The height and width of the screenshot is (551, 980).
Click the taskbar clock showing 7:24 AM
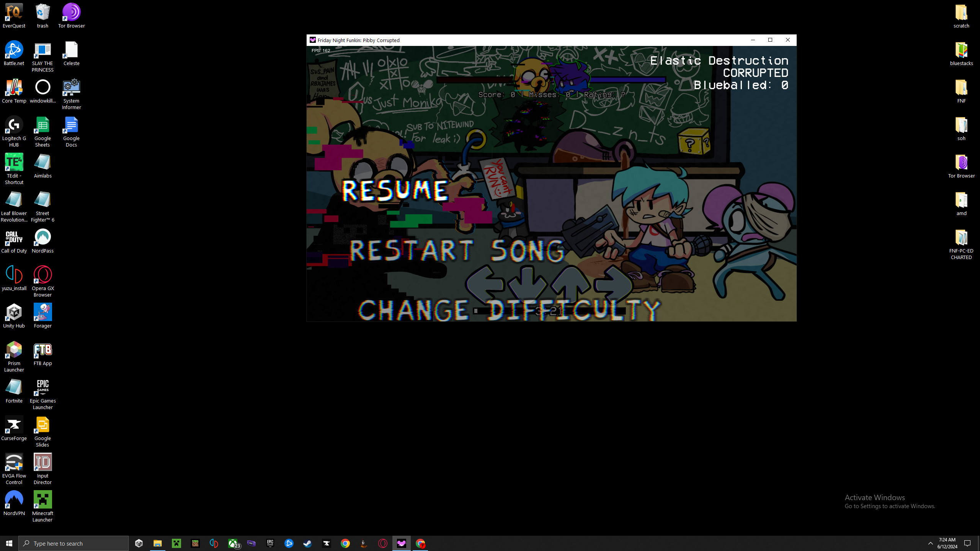click(x=947, y=543)
